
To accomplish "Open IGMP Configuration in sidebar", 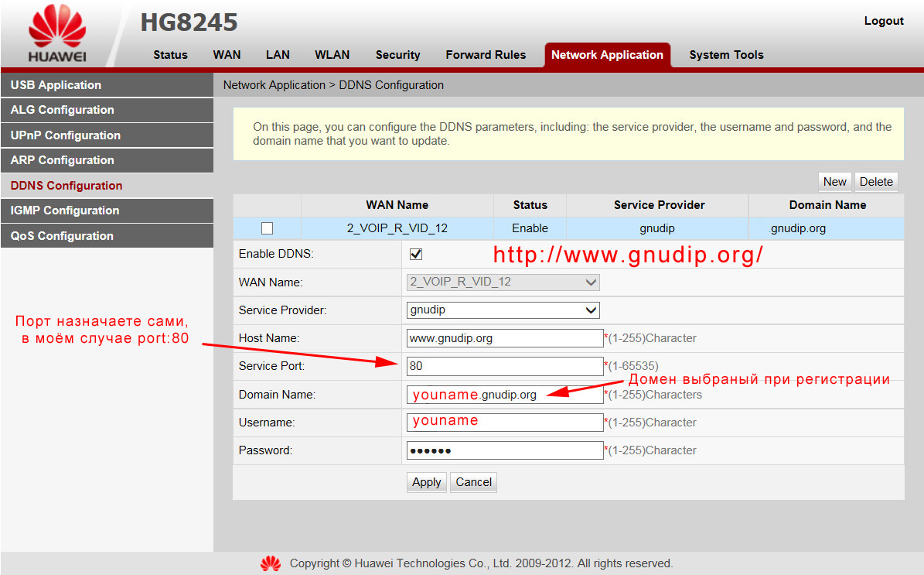I will tap(107, 210).
